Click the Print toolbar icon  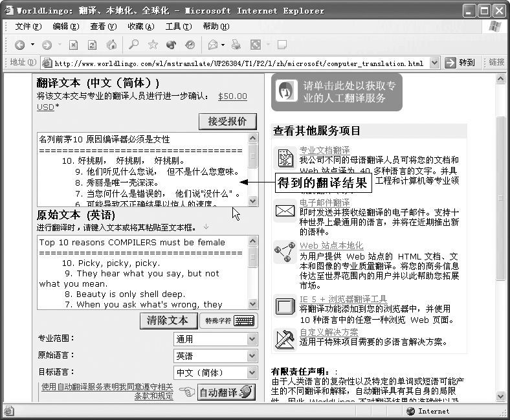(236, 45)
